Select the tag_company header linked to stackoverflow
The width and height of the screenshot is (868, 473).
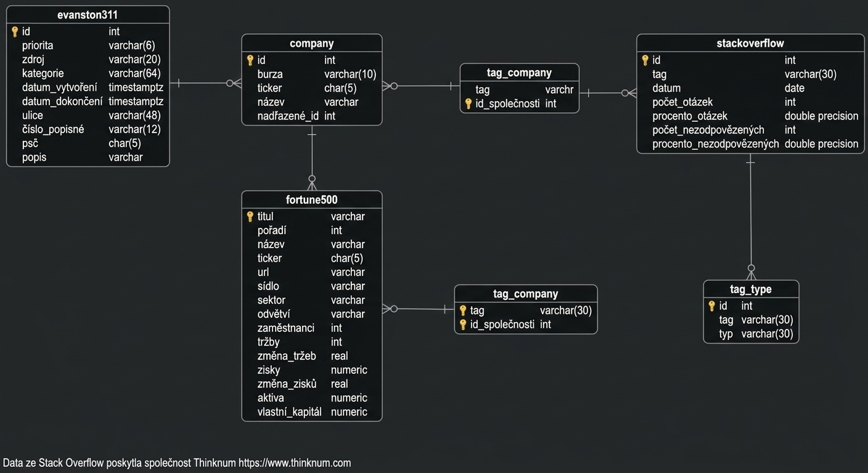click(519, 72)
